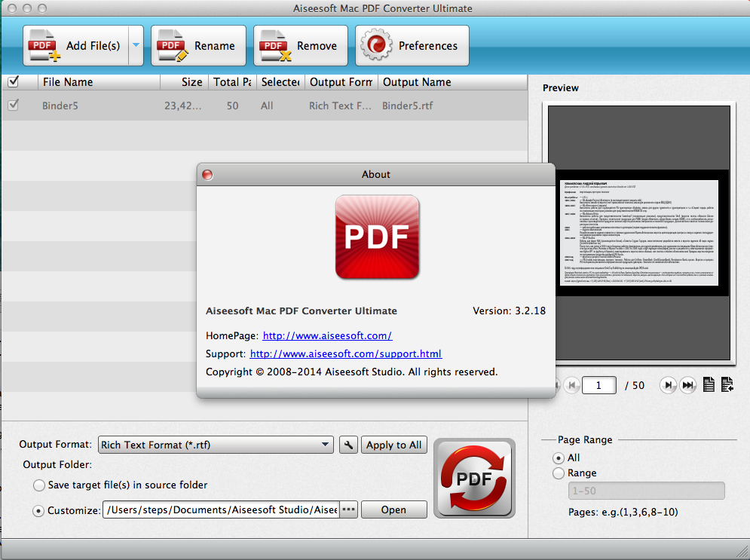Image resolution: width=750 pixels, height=560 pixels.
Task: Click the Output Format column header
Action: point(341,82)
